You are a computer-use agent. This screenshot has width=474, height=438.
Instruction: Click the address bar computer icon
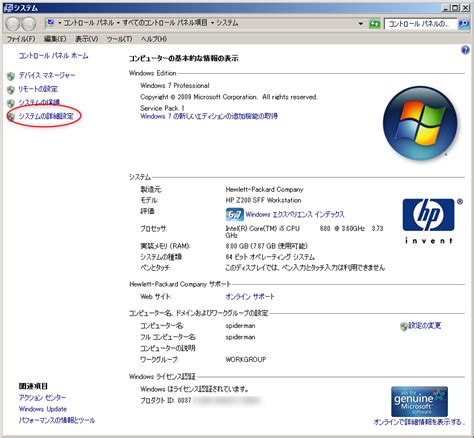click(51, 23)
